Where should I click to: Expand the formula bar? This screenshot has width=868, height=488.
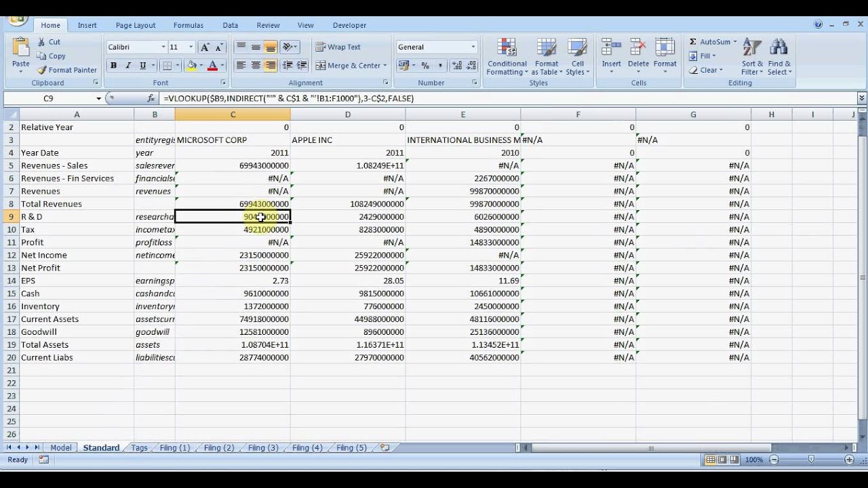(x=861, y=98)
